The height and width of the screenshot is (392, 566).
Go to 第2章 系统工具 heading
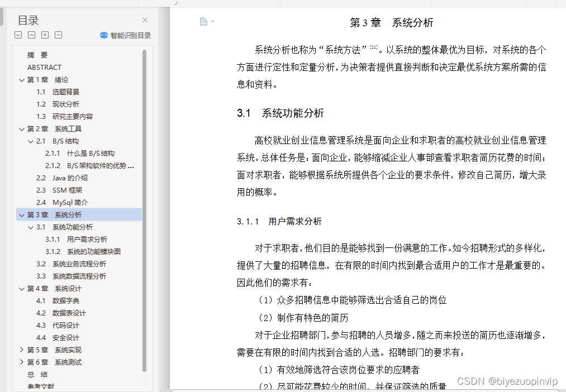(55, 129)
